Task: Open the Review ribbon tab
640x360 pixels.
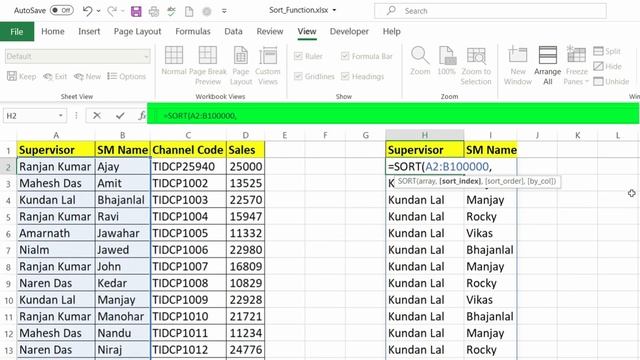Action: (x=270, y=31)
